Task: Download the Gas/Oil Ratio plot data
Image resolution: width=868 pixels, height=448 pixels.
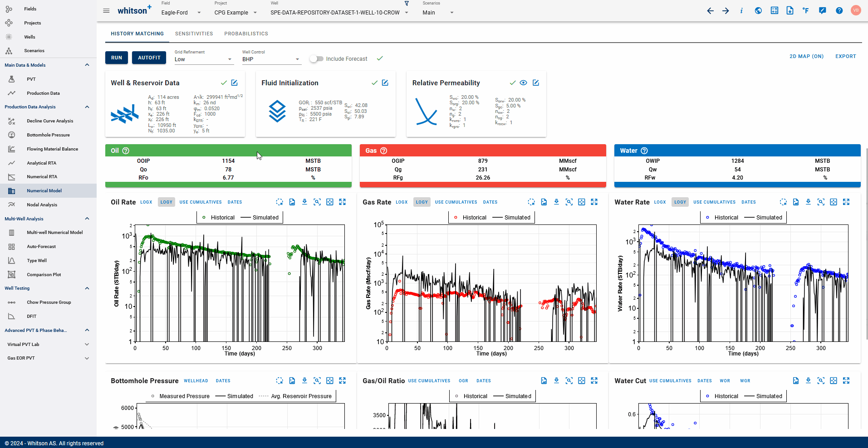Action: (556, 381)
